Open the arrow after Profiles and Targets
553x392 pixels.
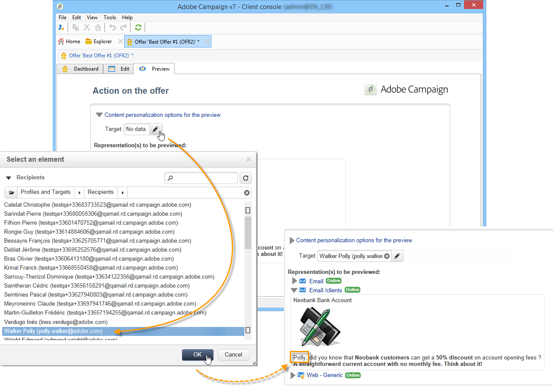80,193
